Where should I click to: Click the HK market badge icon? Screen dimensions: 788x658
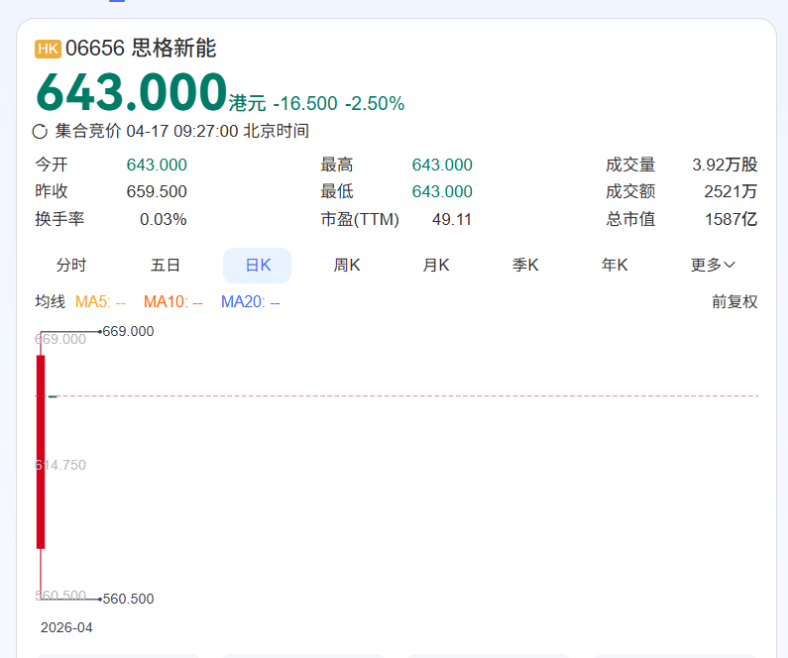48,49
